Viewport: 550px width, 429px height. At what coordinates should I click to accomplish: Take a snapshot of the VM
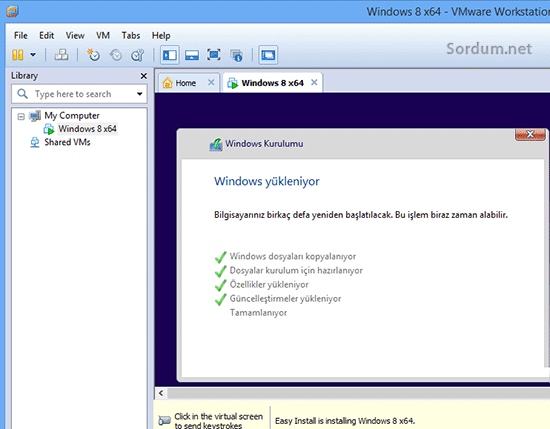point(93,55)
